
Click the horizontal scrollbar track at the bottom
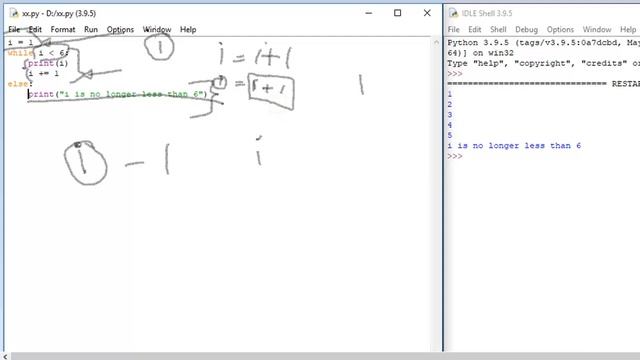pos(324,356)
